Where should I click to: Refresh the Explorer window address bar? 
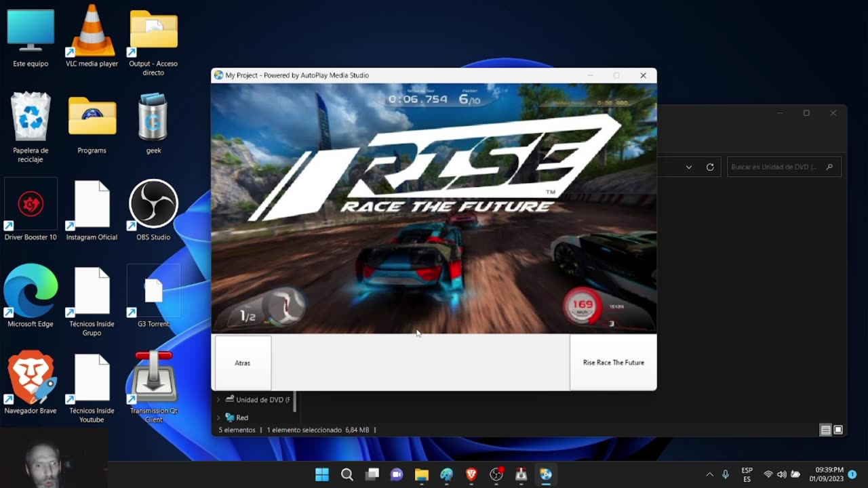(x=710, y=167)
